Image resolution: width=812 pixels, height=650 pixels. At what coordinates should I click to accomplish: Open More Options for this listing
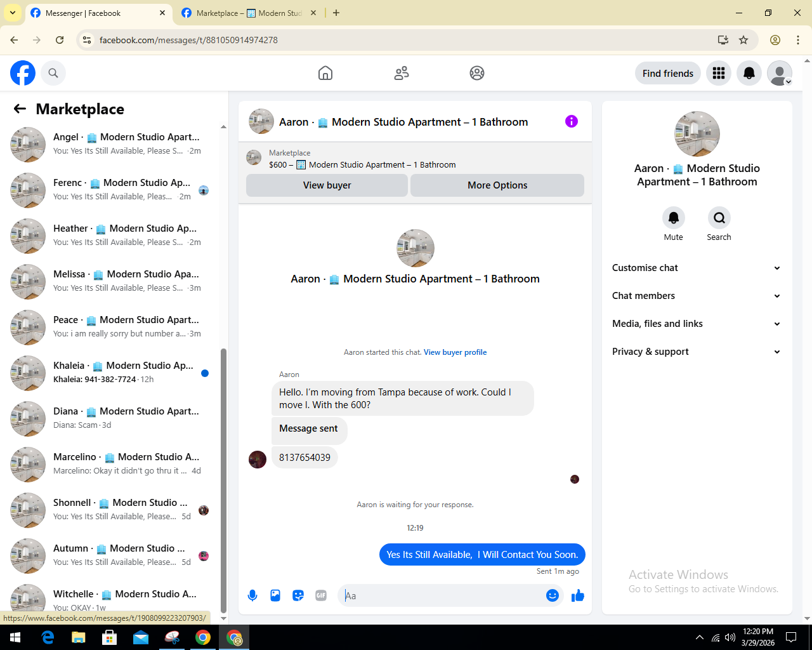(x=497, y=185)
